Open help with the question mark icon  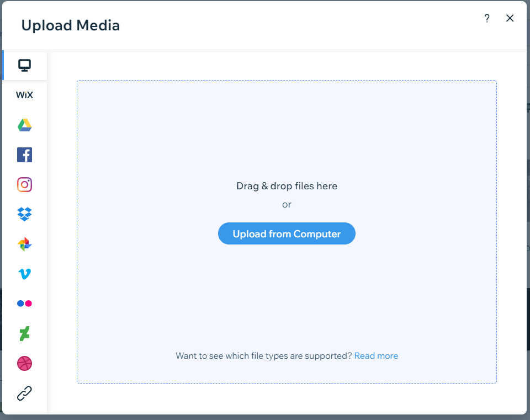tap(487, 18)
